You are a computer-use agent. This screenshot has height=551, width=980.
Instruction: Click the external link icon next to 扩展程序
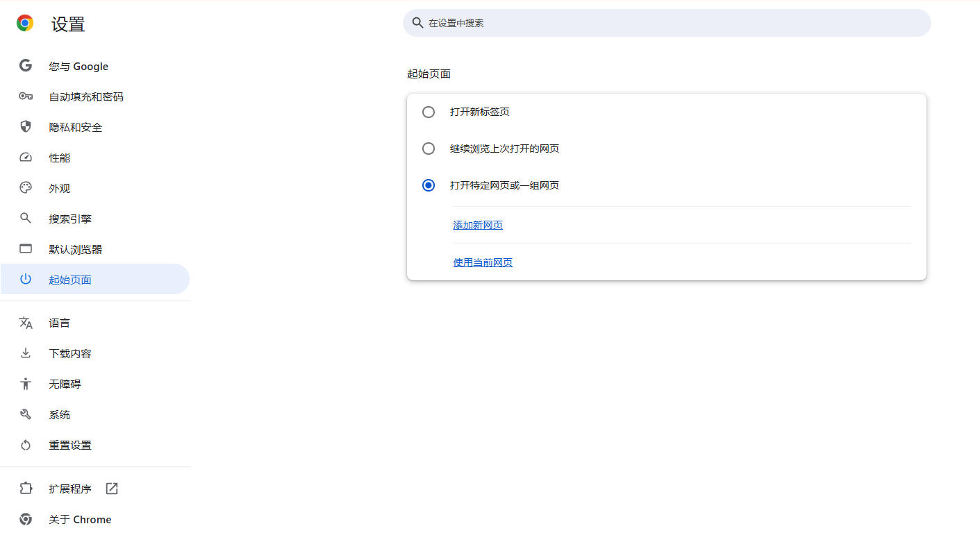(x=112, y=489)
